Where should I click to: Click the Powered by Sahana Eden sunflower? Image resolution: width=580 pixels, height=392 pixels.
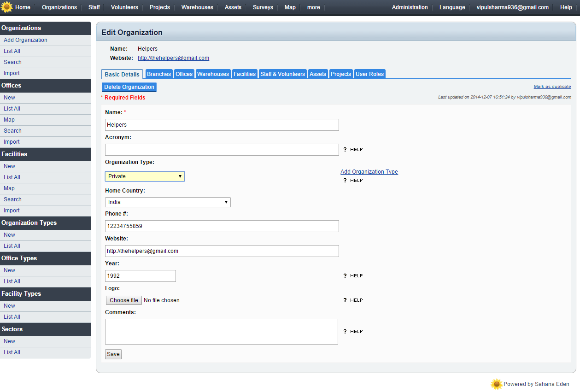[496, 384]
